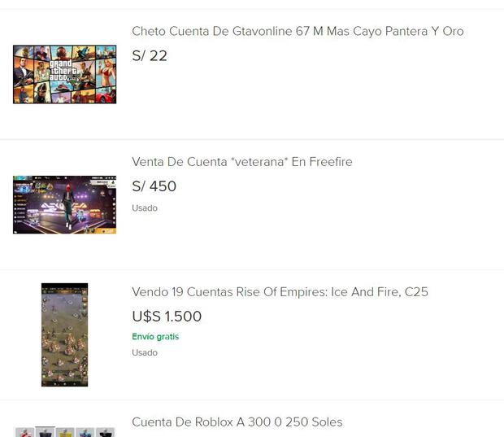Open listing 'Venta De Cuenta veterana En Freefire'
This screenshot has width=504, height=437.
(x=242, y=162)
